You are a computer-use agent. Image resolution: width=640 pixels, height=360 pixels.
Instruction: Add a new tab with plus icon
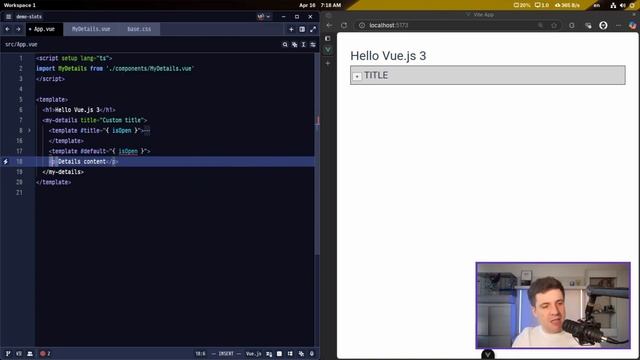coord(291,29)
